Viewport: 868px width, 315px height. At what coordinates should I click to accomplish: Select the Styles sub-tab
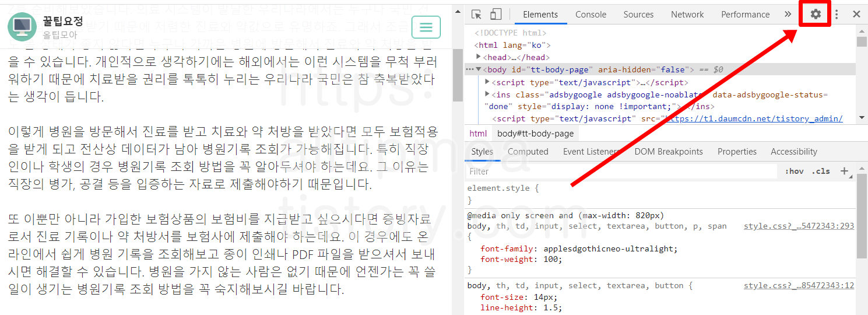pyautogui.click(x=482, y=152)
